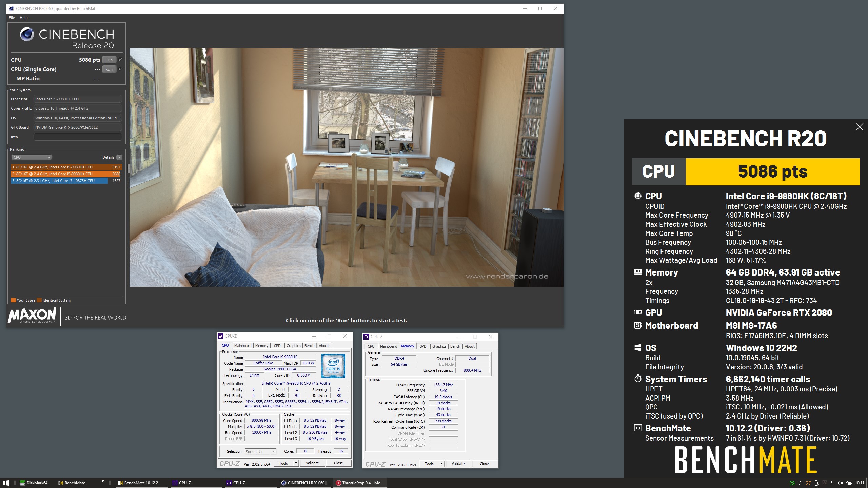Viewport: 868px width, 488px height.
Task: Click Validate in right CPU-Z window
Action: pyautogui.click(x=458, y=464)
